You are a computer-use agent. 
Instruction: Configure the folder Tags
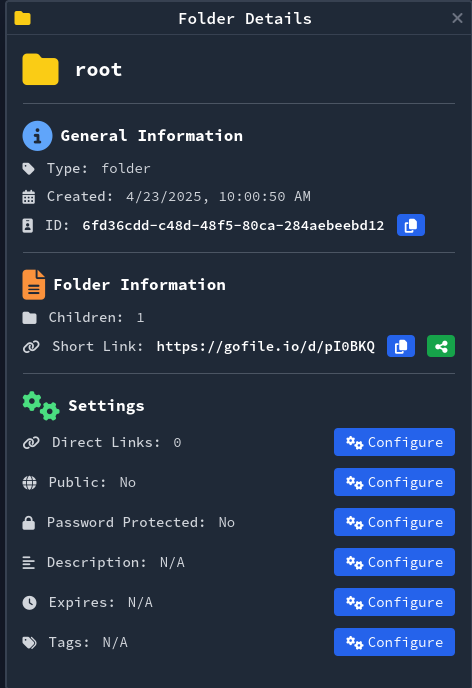(x=394, y=642)
